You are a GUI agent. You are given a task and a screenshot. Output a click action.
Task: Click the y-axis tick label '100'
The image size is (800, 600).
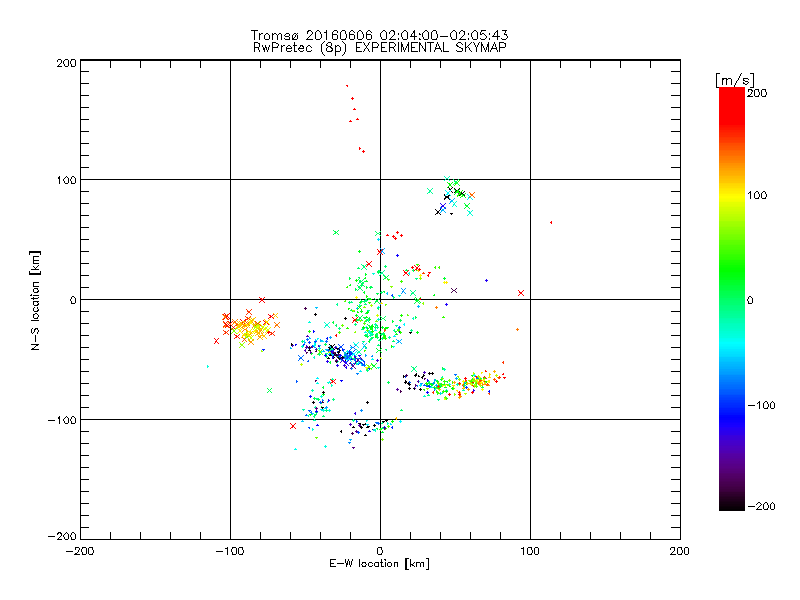coord(66,180)
